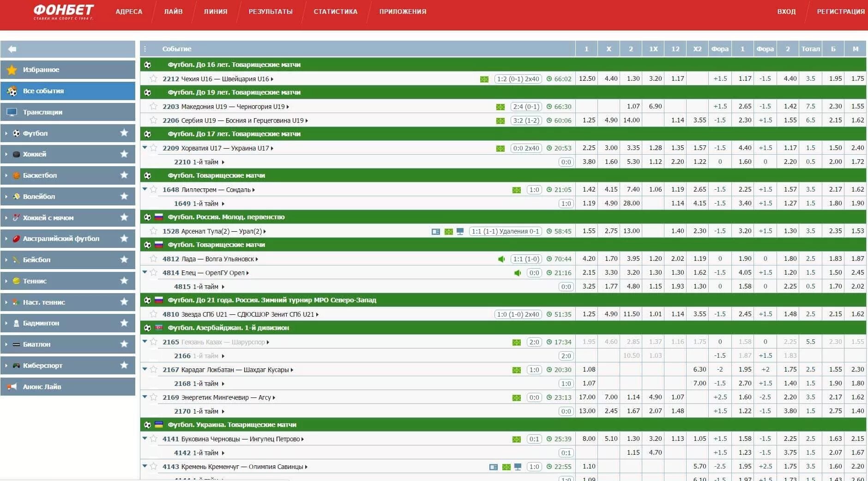Collapse sub-events of Геязань Казах — Шаруpспор

click(145, 342)
